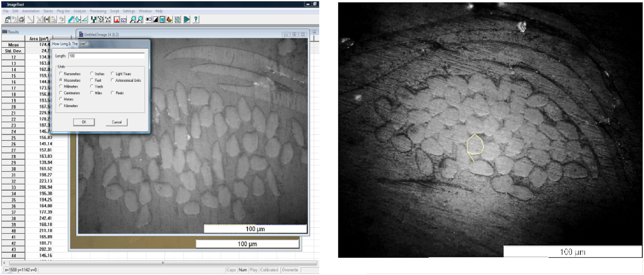Click the black and white threshold icon
The image size is (644, 275).
click(x=155, y=19)
